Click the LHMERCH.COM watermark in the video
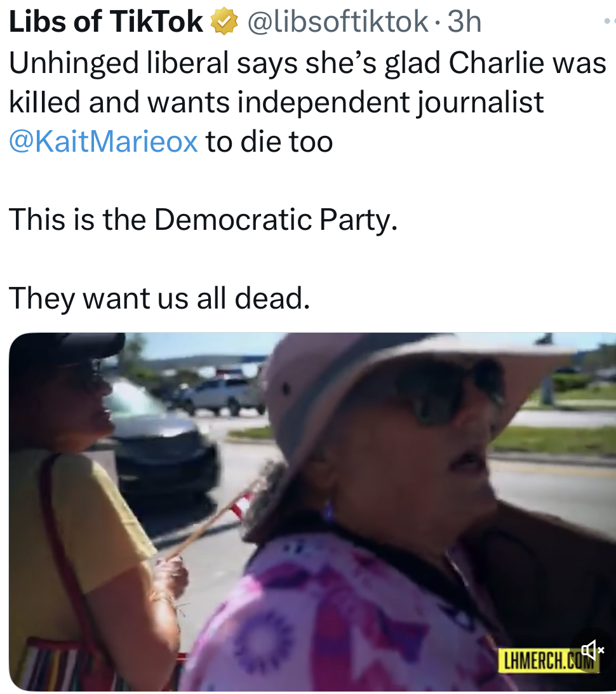This screenshot has width=616, height=694. 548,662
